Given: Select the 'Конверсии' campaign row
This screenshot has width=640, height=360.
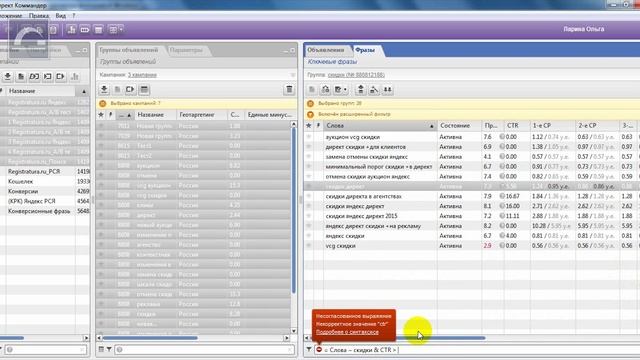Looking at the screenshot, I should tap(44, 191).
